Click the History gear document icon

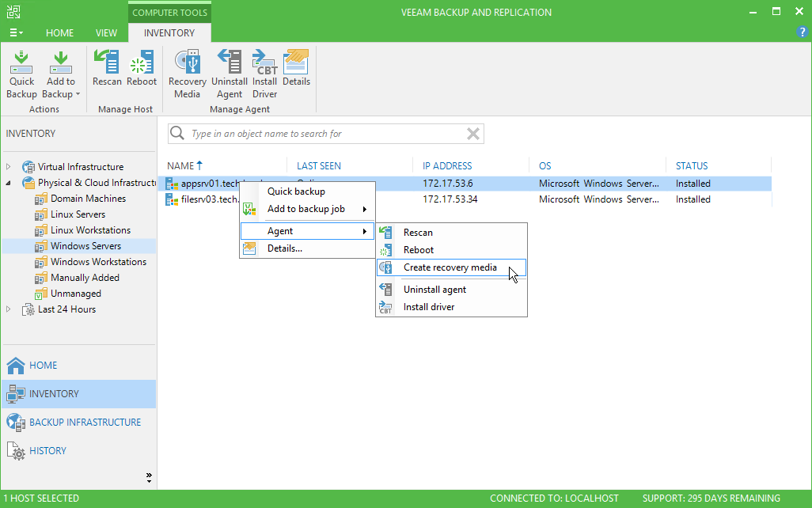16,451
